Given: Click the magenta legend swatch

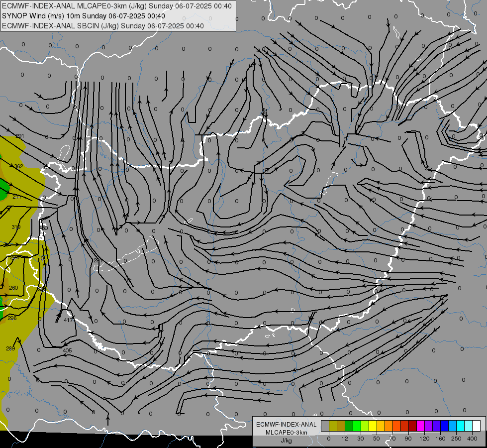Looking at the screenshot, I should click(420, 426).
